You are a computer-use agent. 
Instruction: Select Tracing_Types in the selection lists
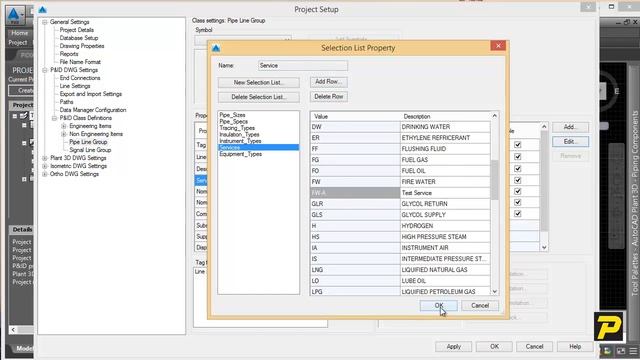coord(237,128)
